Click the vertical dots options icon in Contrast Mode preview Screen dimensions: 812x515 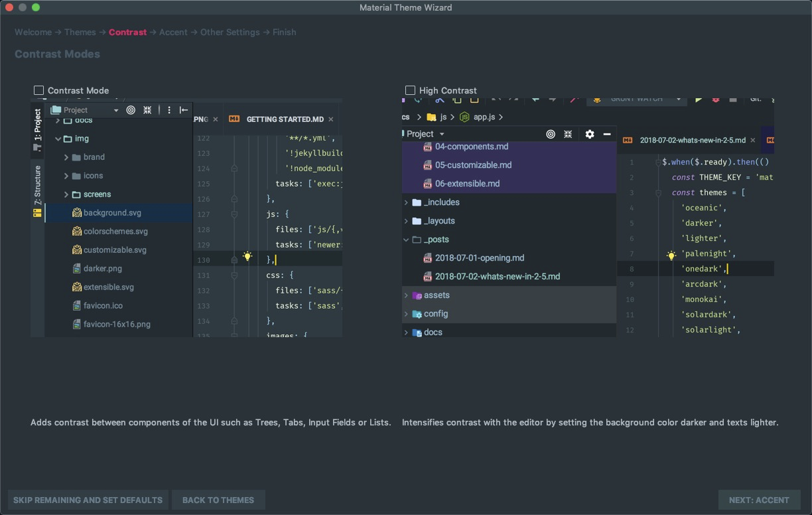point(169,110)
